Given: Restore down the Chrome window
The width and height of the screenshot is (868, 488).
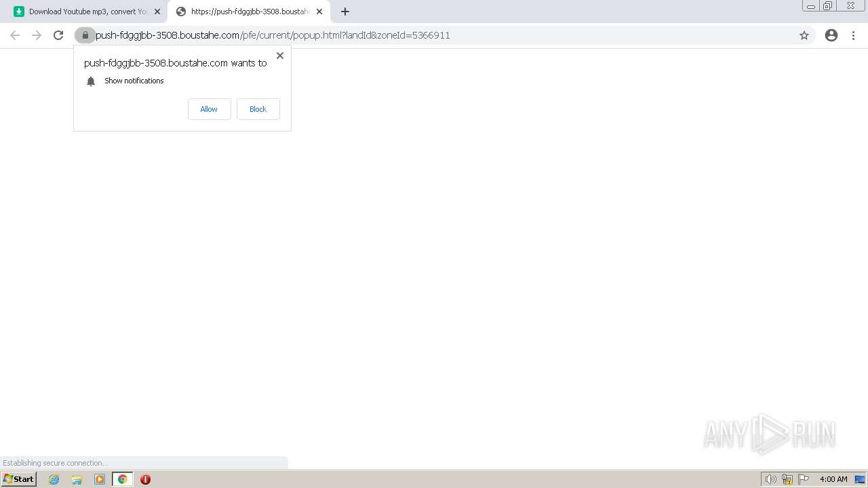Looking at the screenshot, I should (x=828, y=6).
